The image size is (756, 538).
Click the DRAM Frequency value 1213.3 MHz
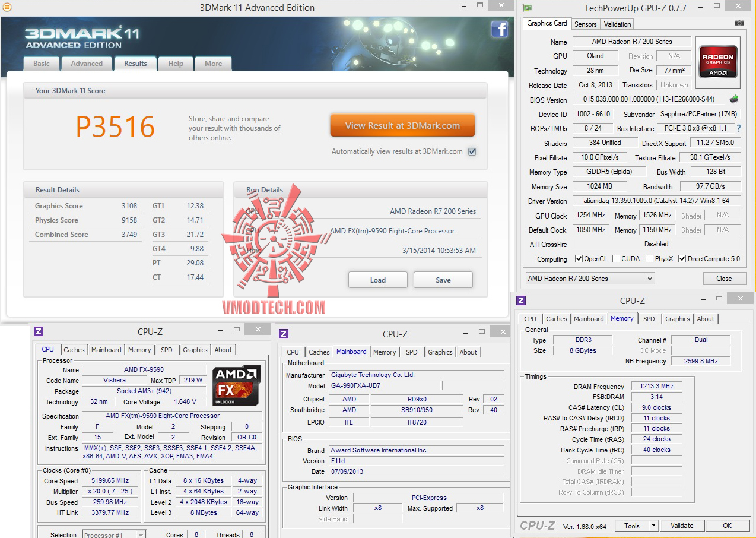click(656, 387)
